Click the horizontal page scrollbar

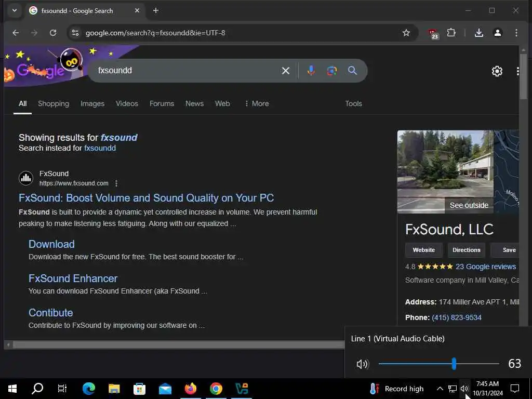(179, 345)
